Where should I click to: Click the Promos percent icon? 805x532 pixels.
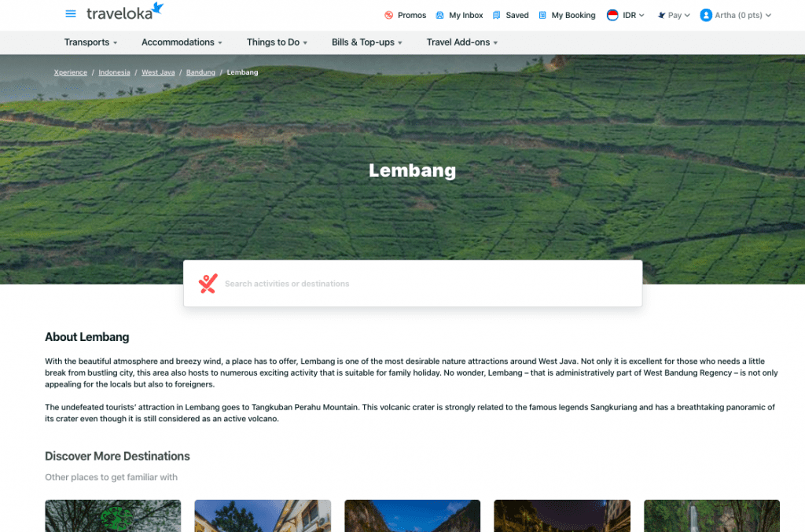pos(388,16)
